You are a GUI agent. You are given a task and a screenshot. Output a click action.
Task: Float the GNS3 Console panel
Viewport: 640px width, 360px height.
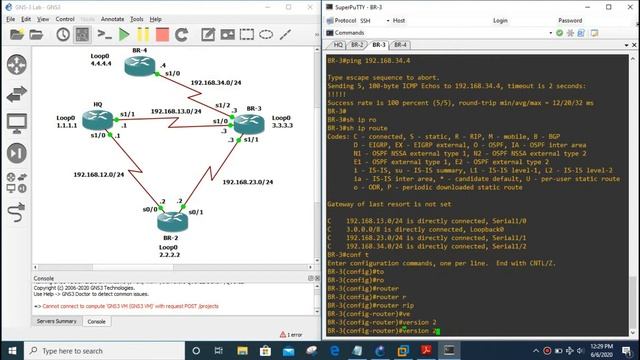(x=310, y=278)
